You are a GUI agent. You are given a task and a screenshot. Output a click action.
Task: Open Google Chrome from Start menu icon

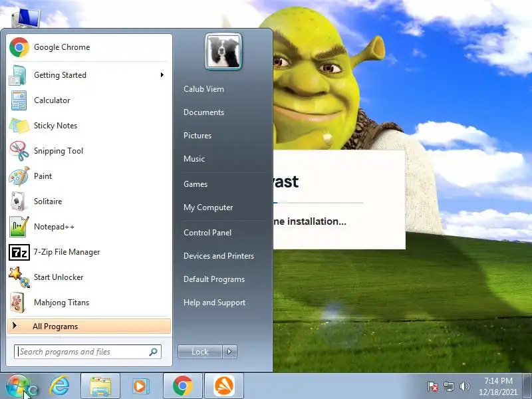tap(19, 47)
